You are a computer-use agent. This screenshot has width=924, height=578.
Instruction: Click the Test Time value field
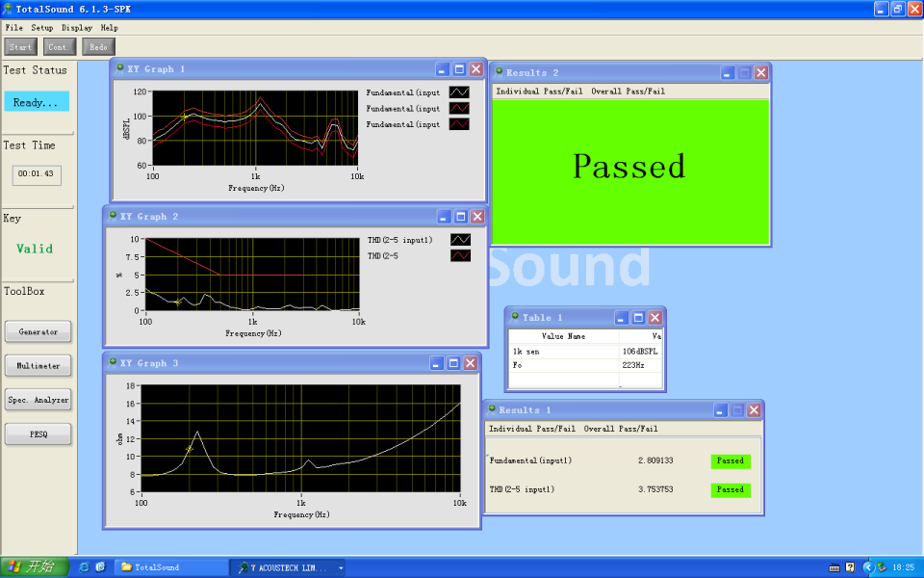pos(37,174)
